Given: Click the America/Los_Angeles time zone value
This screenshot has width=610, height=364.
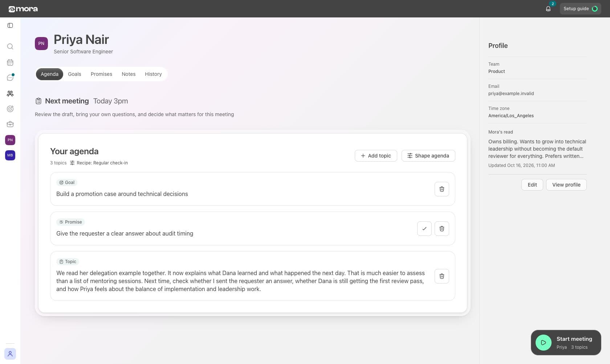Looking at the screenshot, I should [511, 116].
